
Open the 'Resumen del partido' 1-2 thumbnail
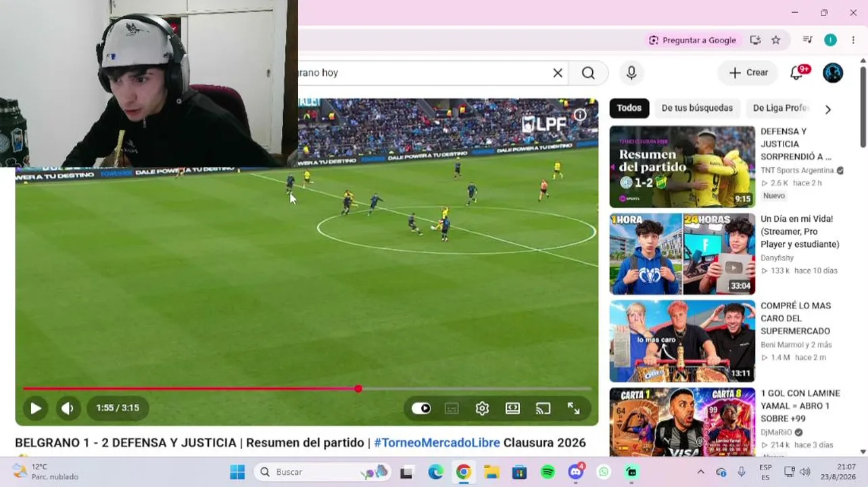pos(682,166)
